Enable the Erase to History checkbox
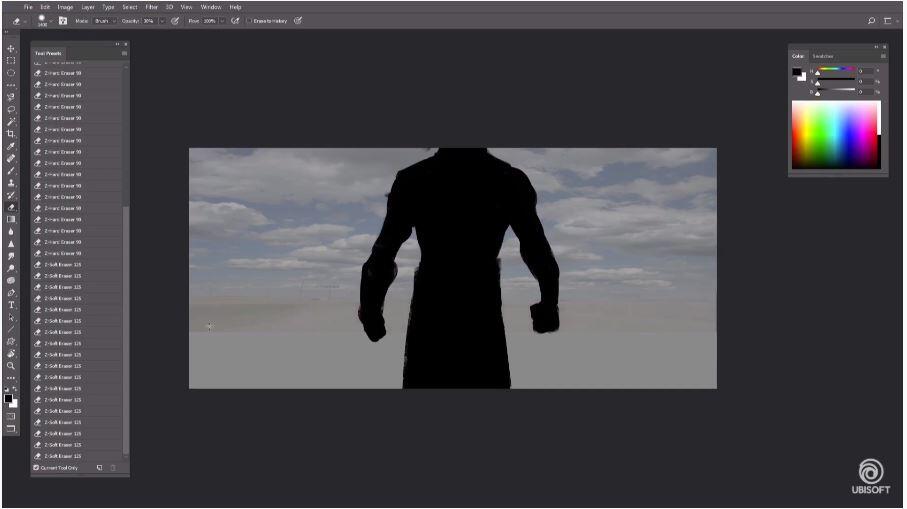This screenshot has width=907, height=509. (x=249, y=20)
